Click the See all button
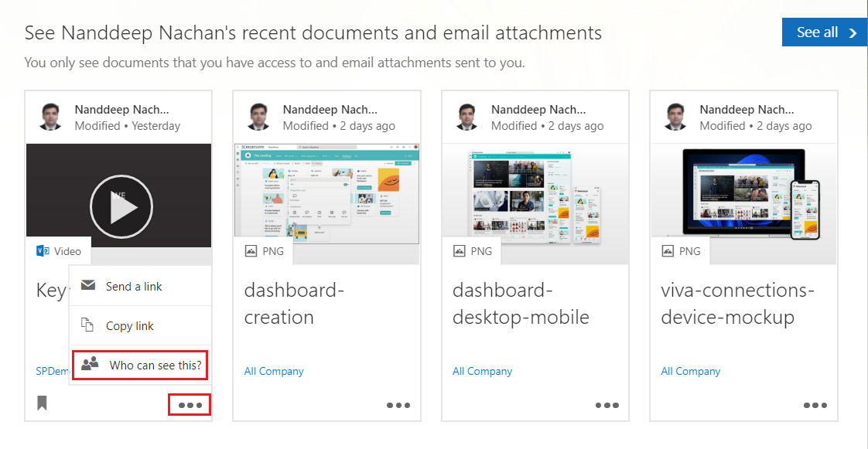Image resolution: width=868 pixels, height=449 pixels. [824, 32]
